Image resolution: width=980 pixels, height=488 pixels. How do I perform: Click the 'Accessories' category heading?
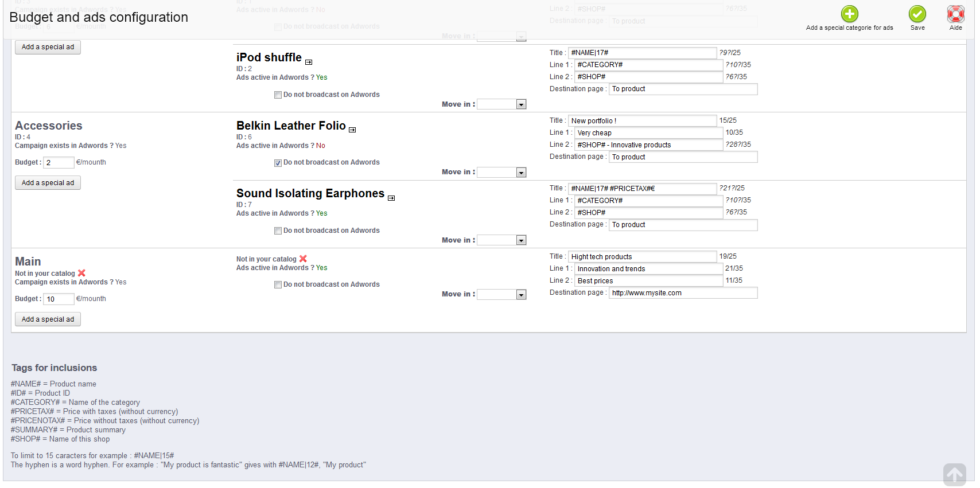49,126
